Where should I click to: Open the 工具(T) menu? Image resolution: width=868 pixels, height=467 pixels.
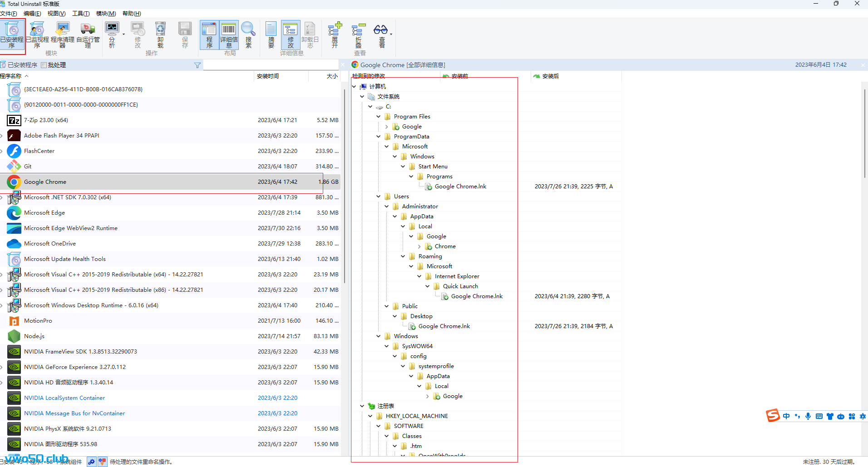[81, 14]
